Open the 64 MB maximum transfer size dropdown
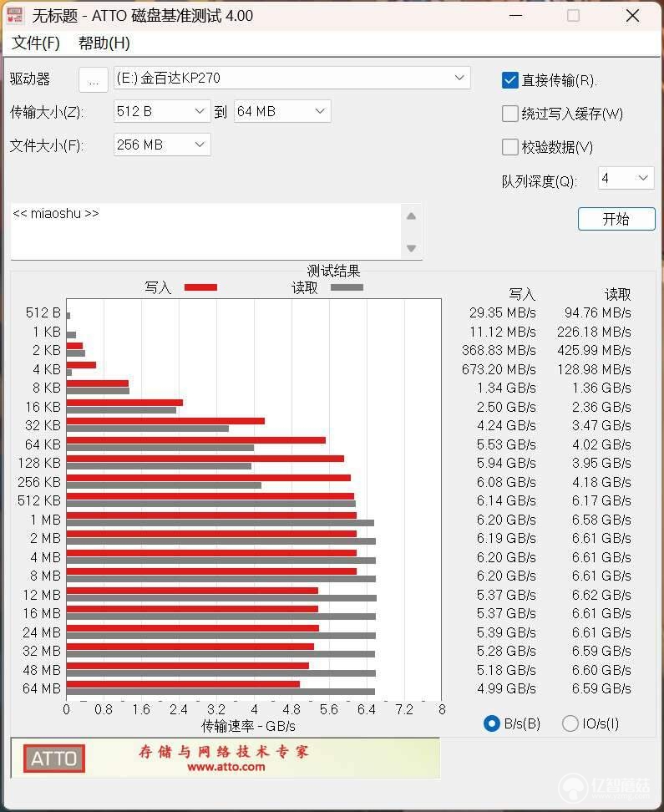Viewport: 664px width, 812px height. 282,111
